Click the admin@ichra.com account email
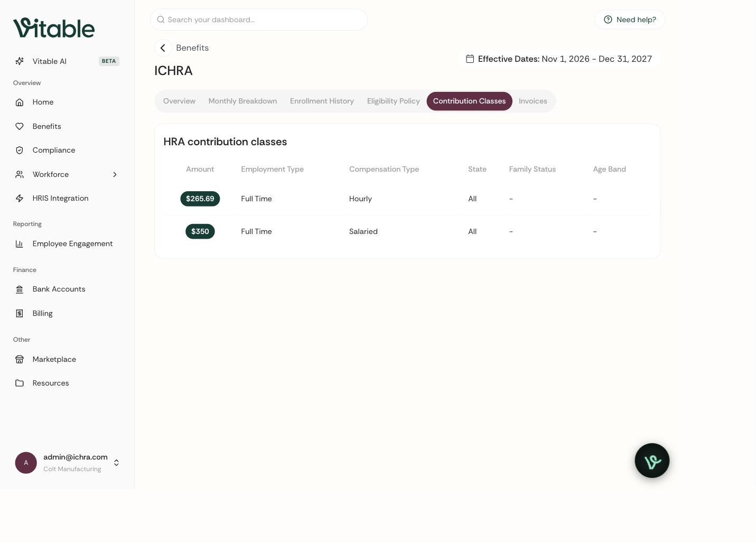Screen dimensions: 756x543 (x=76, y=457)
